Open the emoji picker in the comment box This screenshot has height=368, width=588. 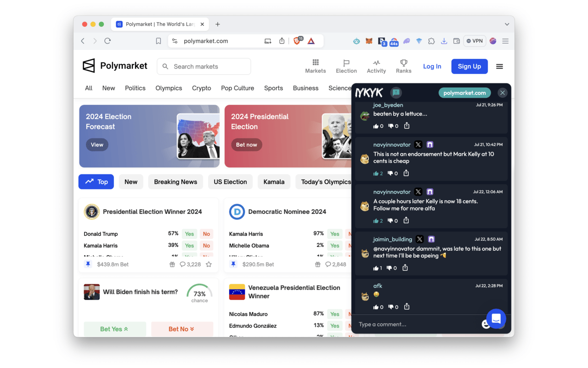(x=486, y=324)
